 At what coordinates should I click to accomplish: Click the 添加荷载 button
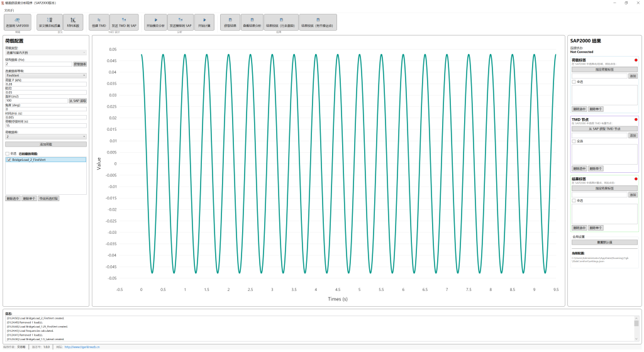[x=45, y=144]
